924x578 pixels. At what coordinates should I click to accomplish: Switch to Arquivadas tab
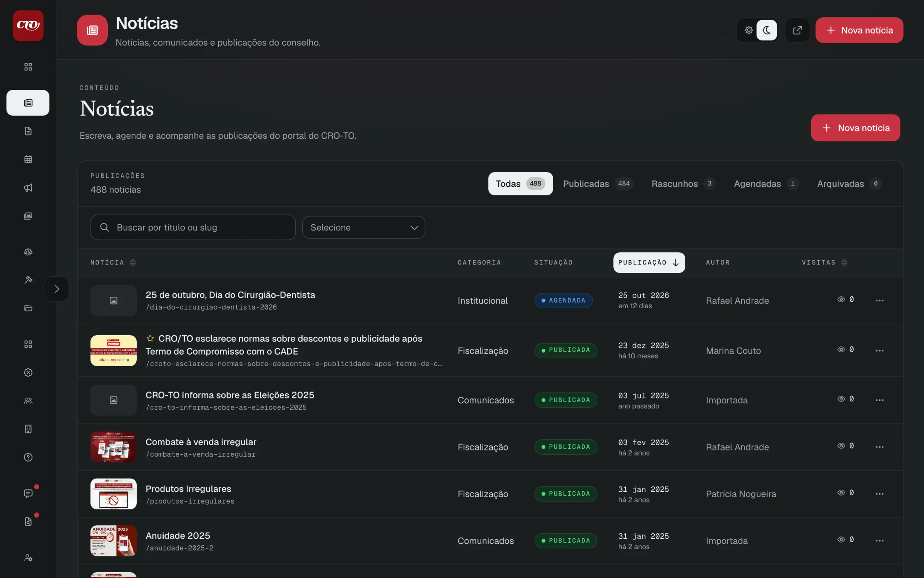click(849, 184)
